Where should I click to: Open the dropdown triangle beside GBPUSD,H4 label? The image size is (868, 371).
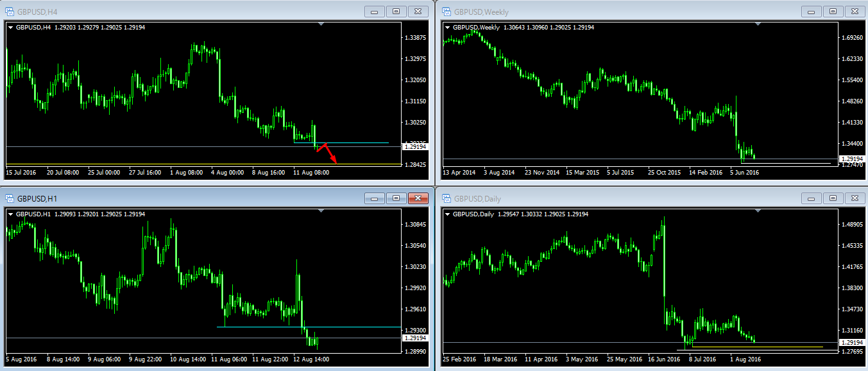point(10,27)
